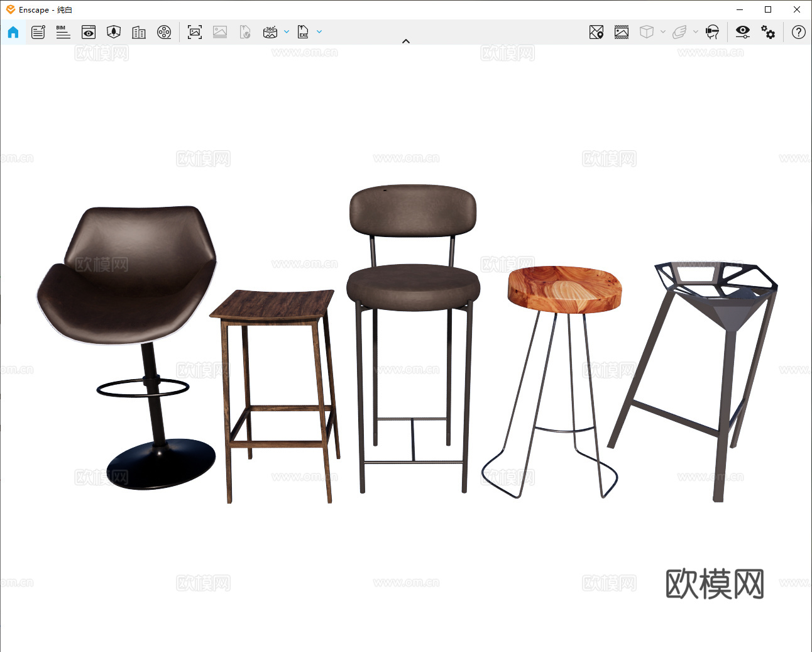This screenshot has width=812, height=652.
Task: Click the round wood slab seat stool
Action: 563,290
